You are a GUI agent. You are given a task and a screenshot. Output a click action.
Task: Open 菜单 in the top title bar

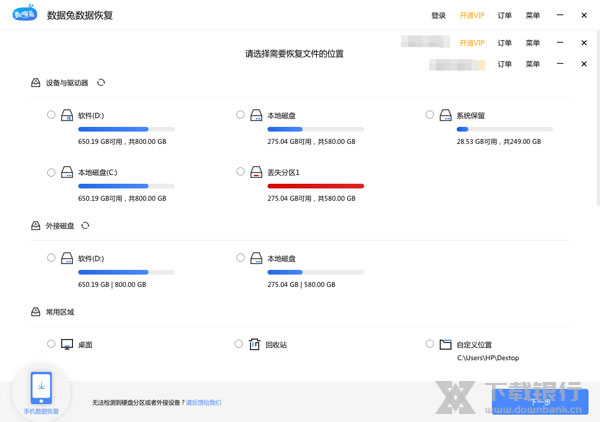(x=533, y=15)
